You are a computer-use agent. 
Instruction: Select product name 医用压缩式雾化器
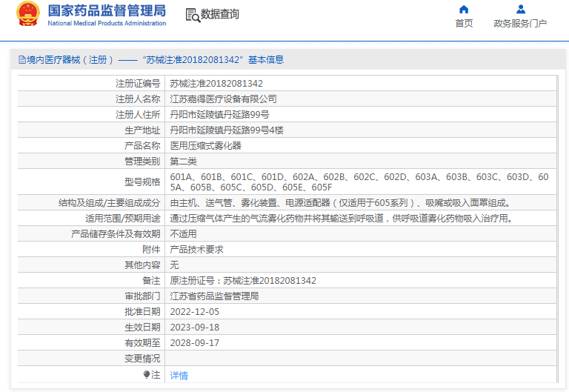(206, 145)
